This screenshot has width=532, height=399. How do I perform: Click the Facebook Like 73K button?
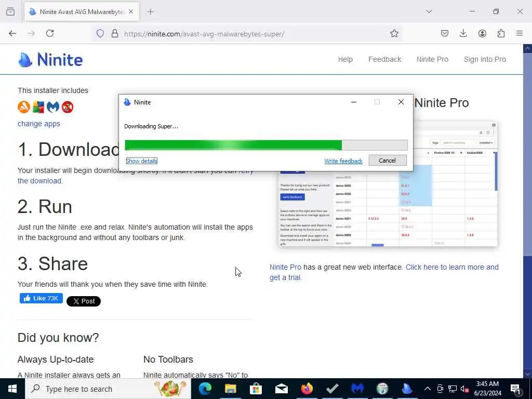point(41,298)
